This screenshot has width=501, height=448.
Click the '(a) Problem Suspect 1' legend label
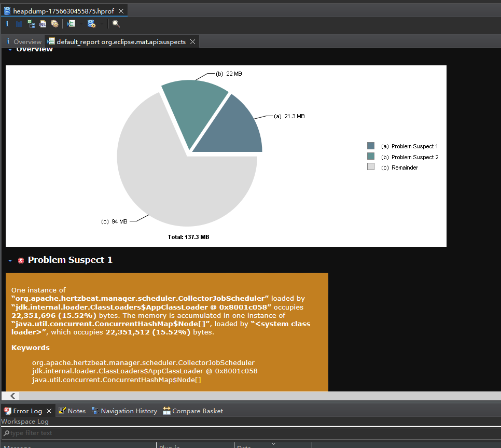coord(409,146)
